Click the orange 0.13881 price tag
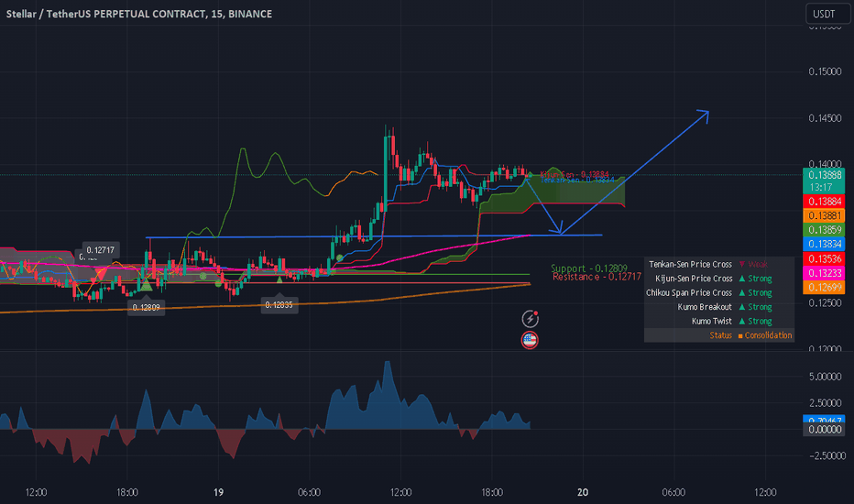The height and width of the screenshot is (504, 854). point(824,215)
